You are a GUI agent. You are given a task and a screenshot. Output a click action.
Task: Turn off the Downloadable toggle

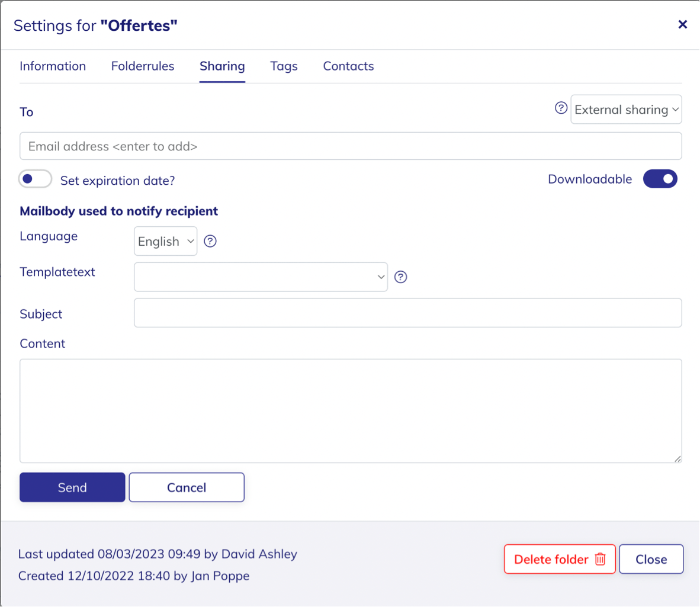(660, 179)
